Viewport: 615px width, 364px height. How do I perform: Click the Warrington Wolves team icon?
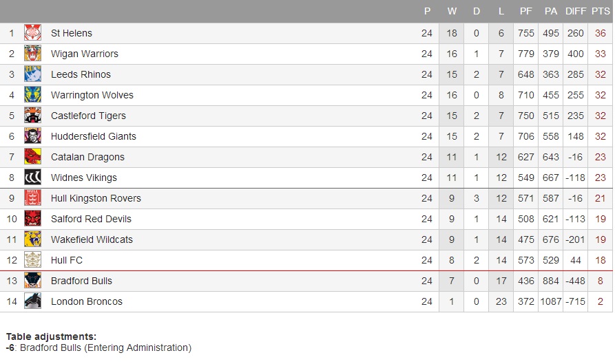tap(32, 95)
